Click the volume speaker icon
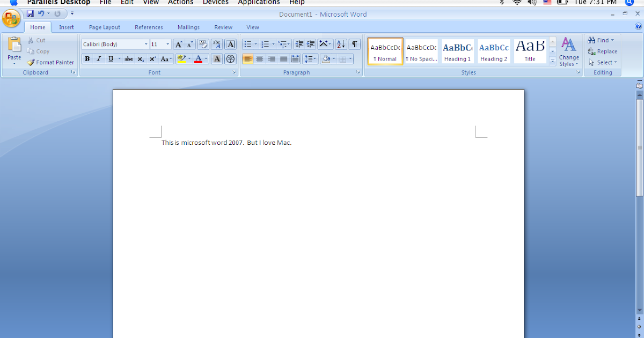 [x=532, y=2]
